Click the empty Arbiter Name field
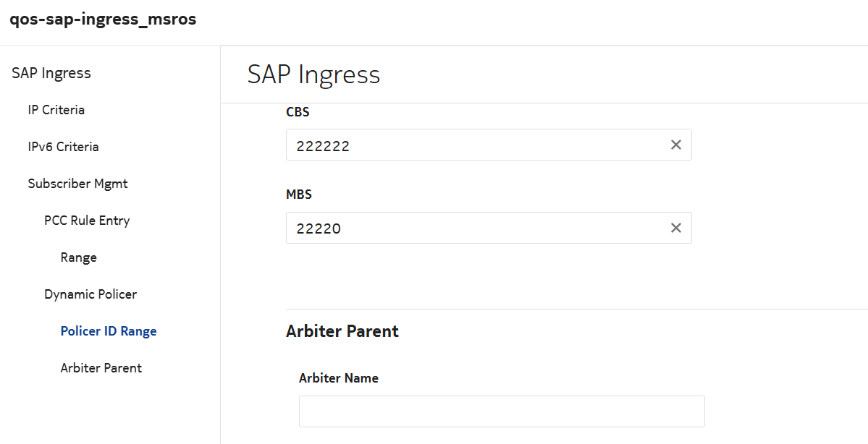868x444 pixels. coord(501,411)
